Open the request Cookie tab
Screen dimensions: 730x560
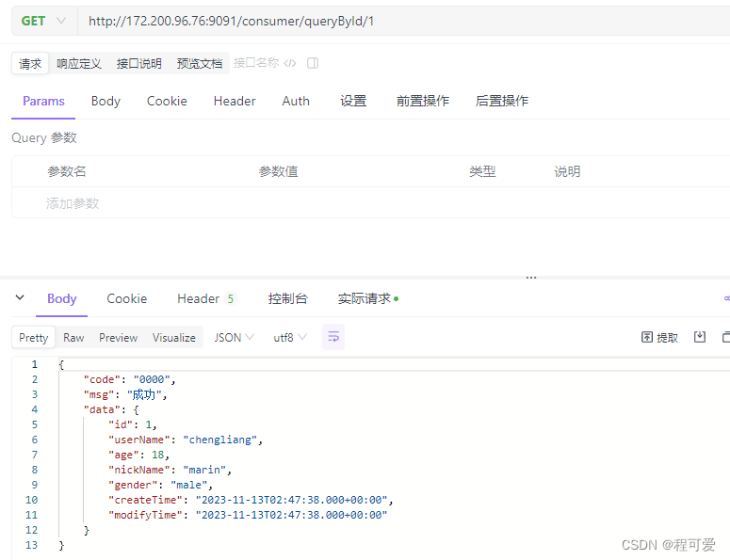pyautogui.click(x=167, y=101)
